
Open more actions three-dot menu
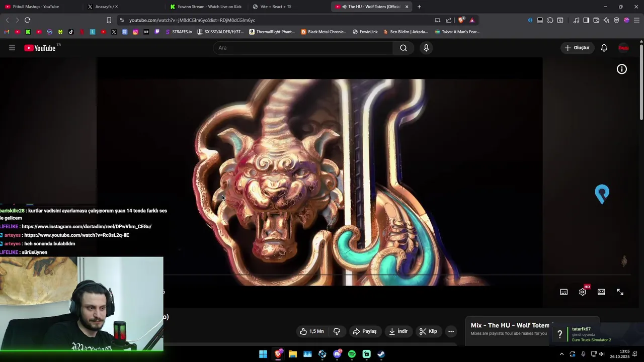(451, 331)
